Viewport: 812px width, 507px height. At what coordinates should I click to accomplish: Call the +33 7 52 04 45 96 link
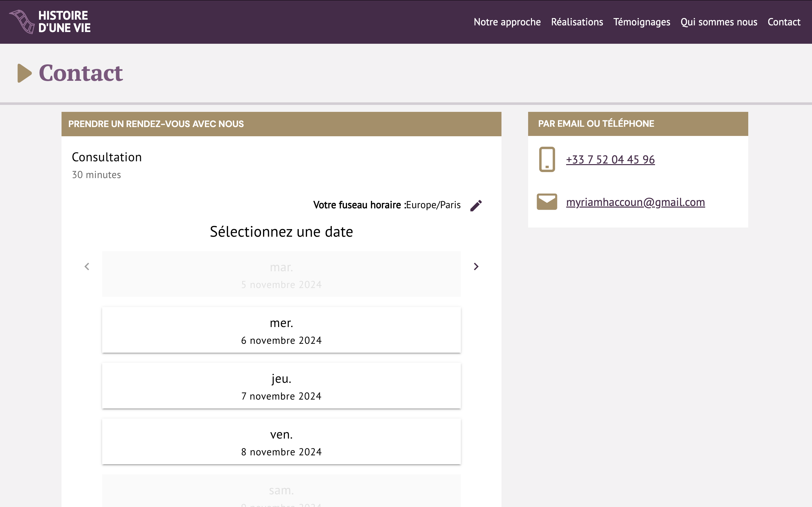point(610,160)
